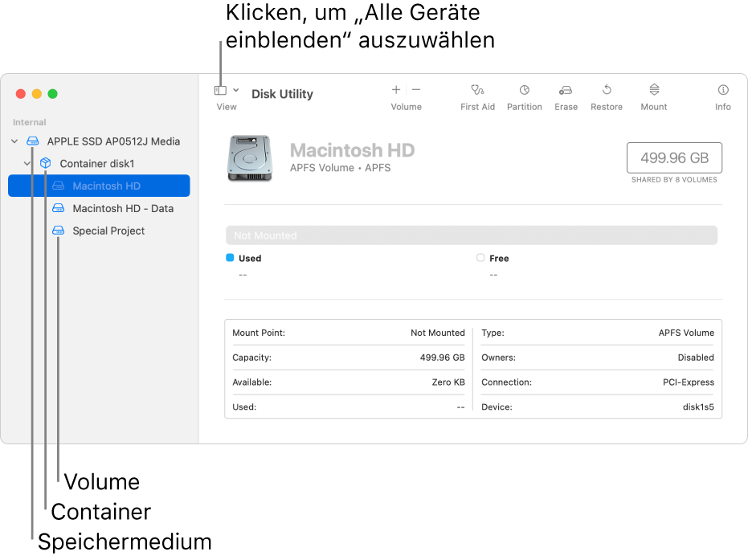The image size is (748, 560).
Task: Open the Partition pie icon
Action: 525,90
